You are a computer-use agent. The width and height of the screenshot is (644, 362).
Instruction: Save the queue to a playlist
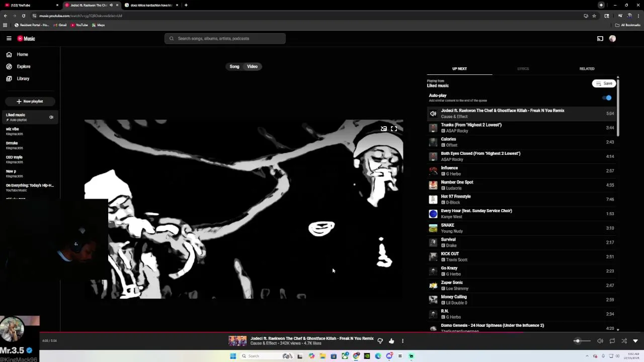(x=604, y=83)
